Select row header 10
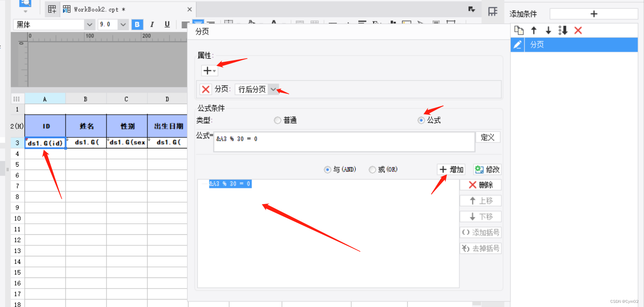 tap(17, 218)
